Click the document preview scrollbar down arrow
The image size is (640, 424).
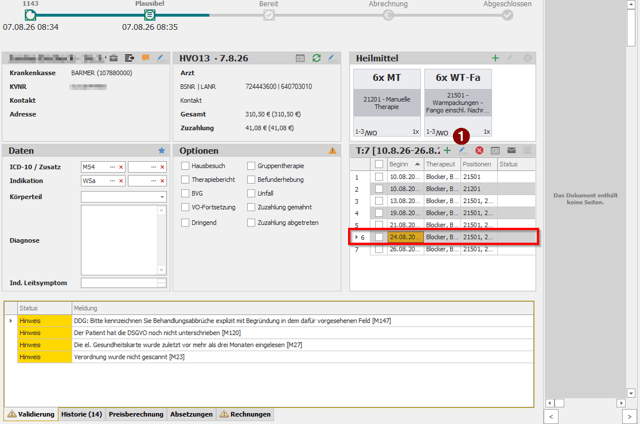[631, 393]
